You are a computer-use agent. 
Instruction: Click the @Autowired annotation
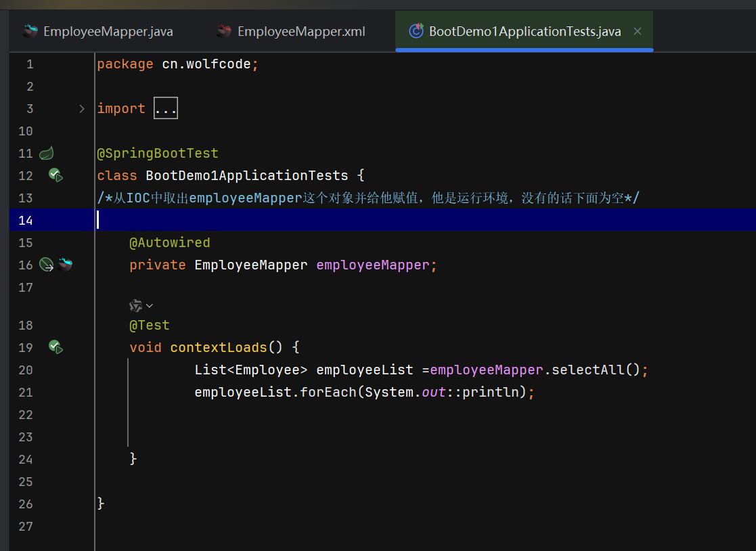pos(170,242)
